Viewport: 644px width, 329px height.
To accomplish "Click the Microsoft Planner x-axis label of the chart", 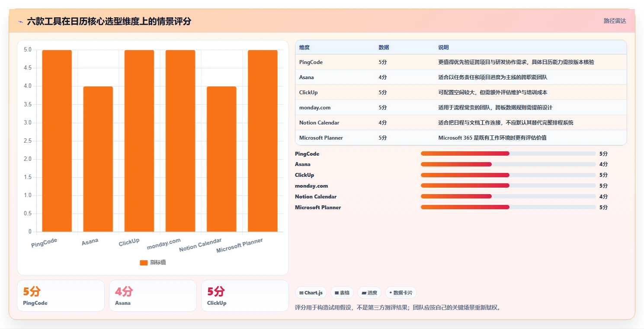I will [x=240, y=246].
